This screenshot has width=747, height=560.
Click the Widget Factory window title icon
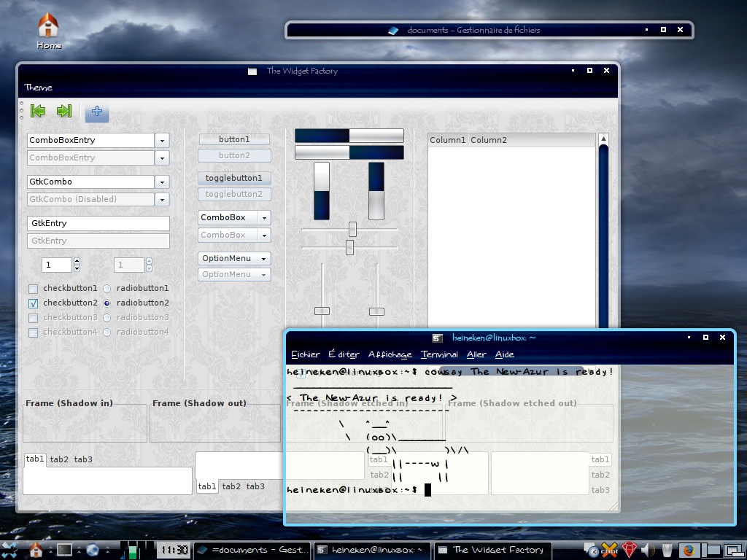252,71
